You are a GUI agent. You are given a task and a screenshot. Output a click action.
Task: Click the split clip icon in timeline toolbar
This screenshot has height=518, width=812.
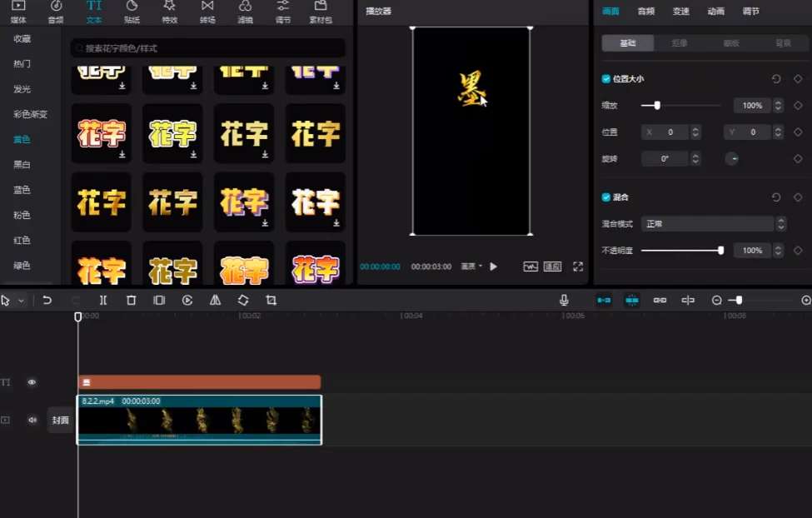(x=103, y=300)
